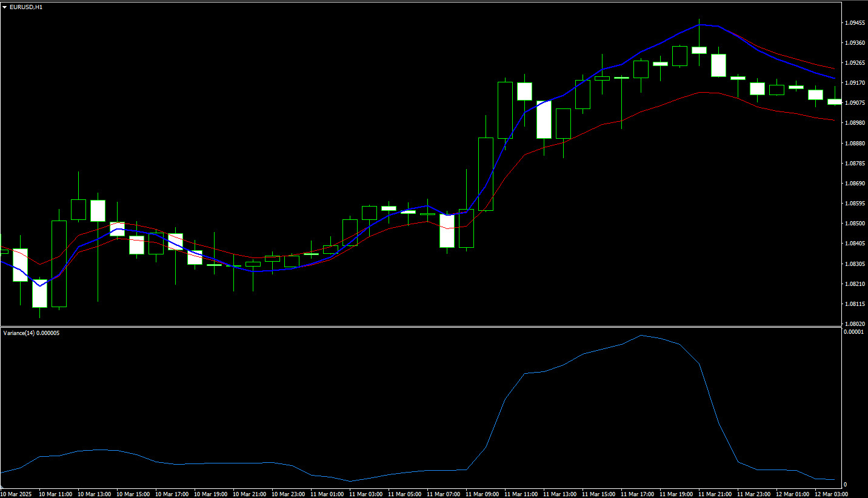Click the 10 Mar 11:00 time label
Image resolution: width=868 pixels, height=498 pixels.
coord(56,494)
